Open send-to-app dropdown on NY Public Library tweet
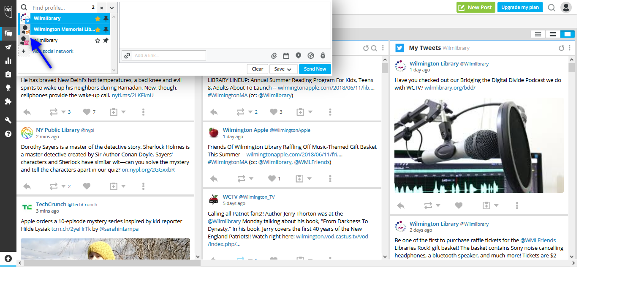Image resolution: width=644 pixels, height=298 pixels. [124, 186]
